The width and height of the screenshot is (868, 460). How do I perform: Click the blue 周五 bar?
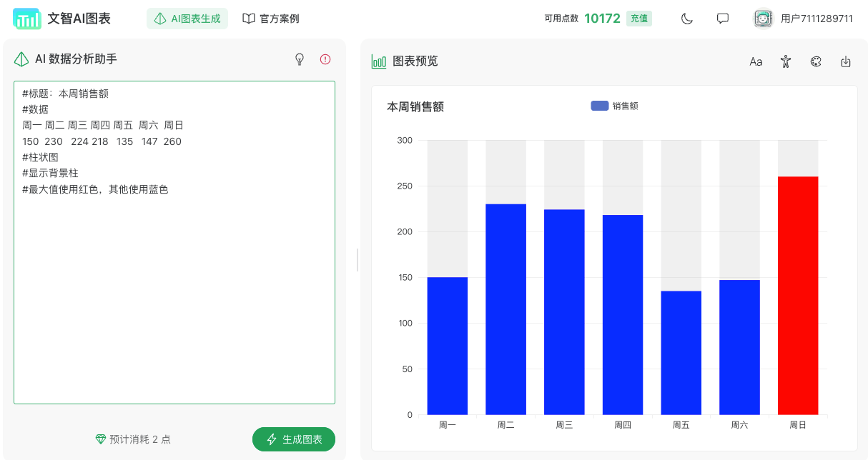point(681,353)
